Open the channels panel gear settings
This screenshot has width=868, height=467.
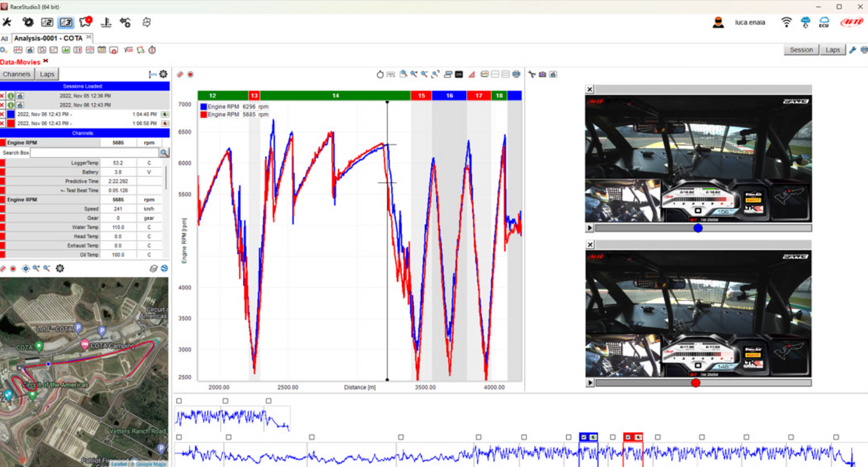[x=163, y=74]
